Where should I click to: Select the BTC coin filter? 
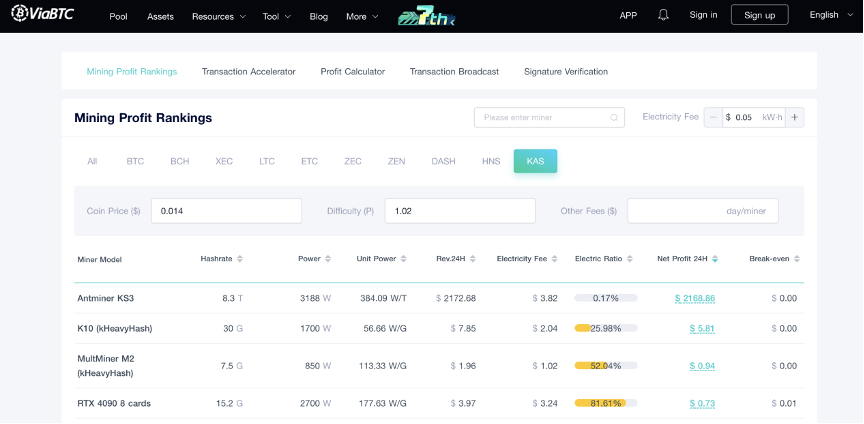[135, 161]
